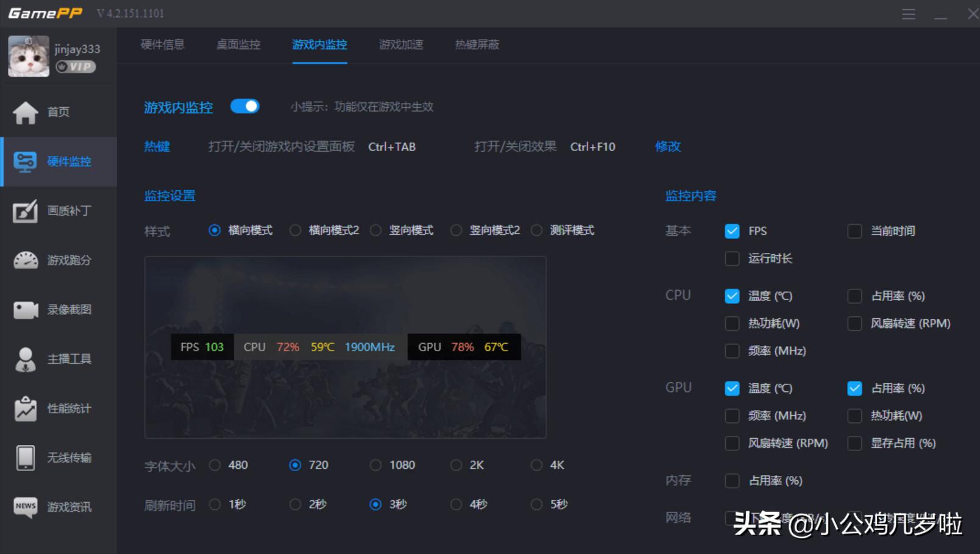
Task: Open the 性能统计 statistics panel
Action: (x=58, y=408)
